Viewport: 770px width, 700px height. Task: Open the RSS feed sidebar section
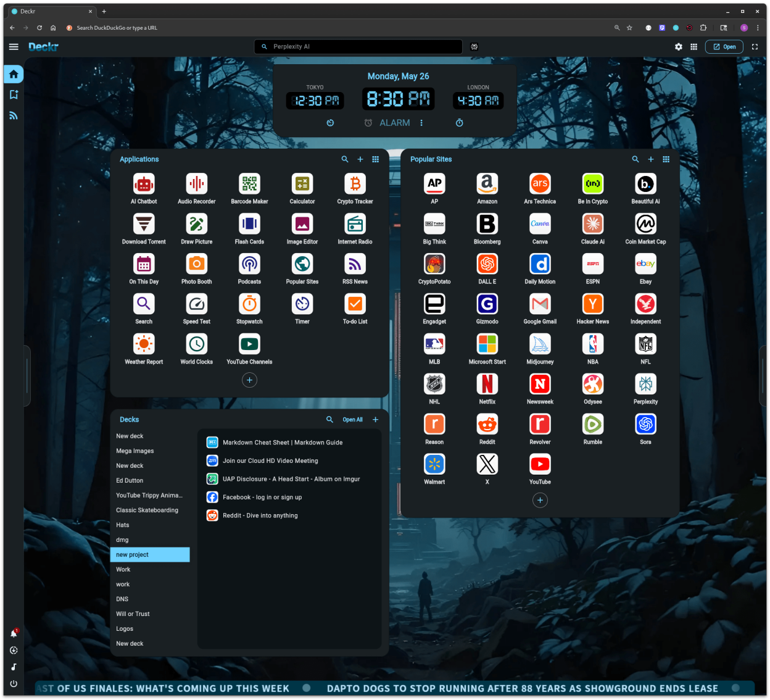pos(14,115)
